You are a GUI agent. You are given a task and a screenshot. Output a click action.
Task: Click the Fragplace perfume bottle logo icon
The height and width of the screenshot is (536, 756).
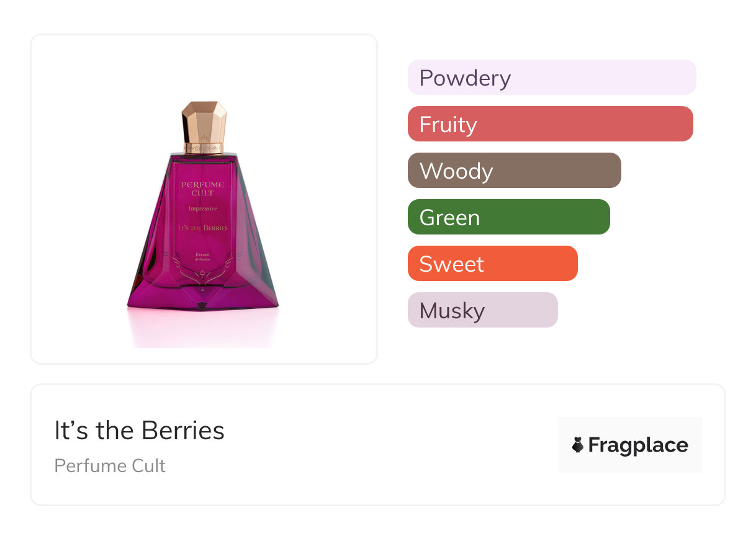pos(578,445)
